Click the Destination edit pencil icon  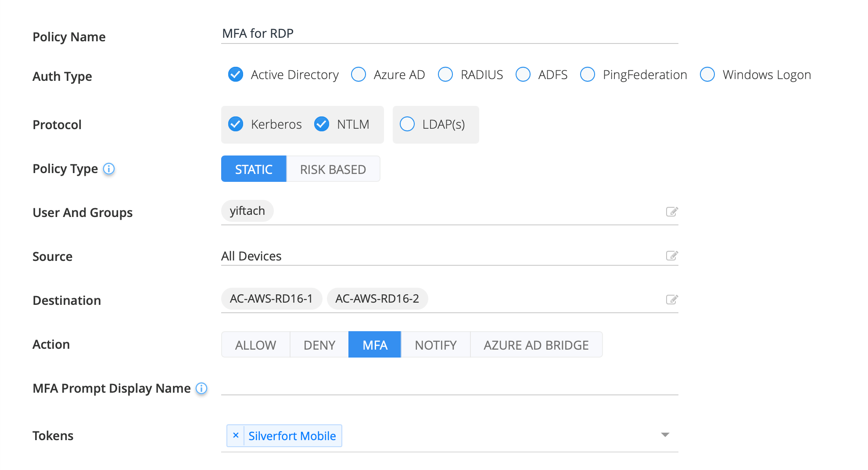(671, 300)
